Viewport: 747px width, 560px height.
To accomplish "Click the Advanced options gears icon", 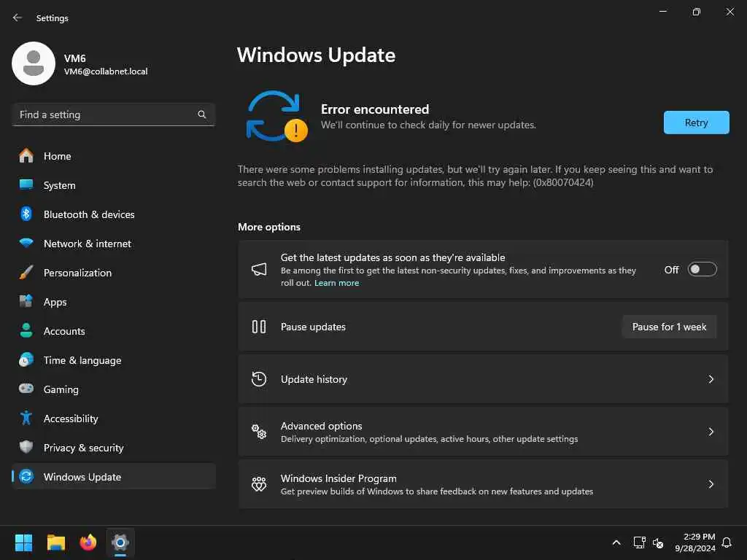I will click(259, 432).
